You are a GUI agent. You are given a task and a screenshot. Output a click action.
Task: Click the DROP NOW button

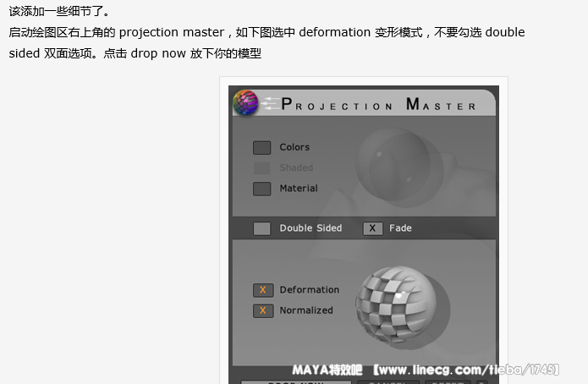(296, 382)
